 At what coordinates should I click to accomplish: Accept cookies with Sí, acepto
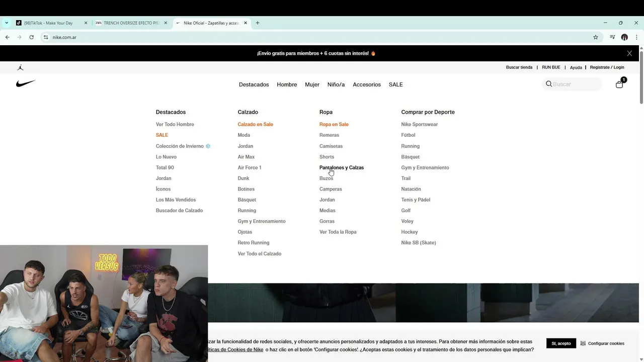coord(561,343)
